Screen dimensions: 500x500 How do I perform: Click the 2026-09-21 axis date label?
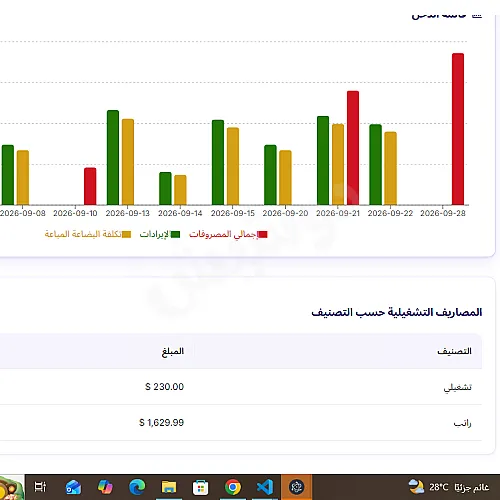point(338,213)
